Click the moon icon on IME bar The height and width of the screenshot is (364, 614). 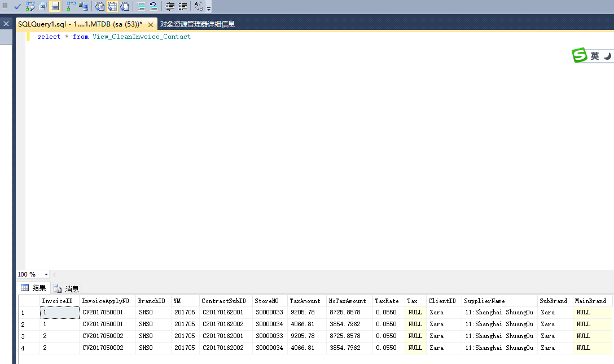point(607,56)
